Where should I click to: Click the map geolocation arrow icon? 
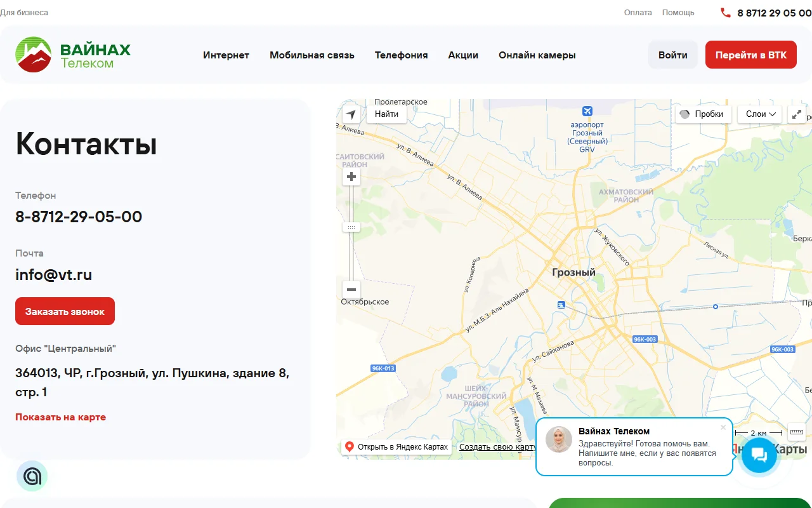pyautogui.click(x=351, y=114)
